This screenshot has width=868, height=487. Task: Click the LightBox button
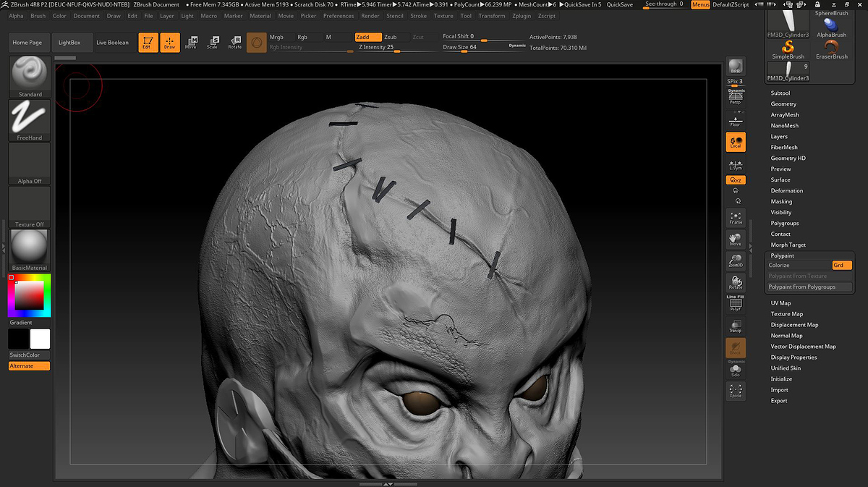[x=70, y=43]
